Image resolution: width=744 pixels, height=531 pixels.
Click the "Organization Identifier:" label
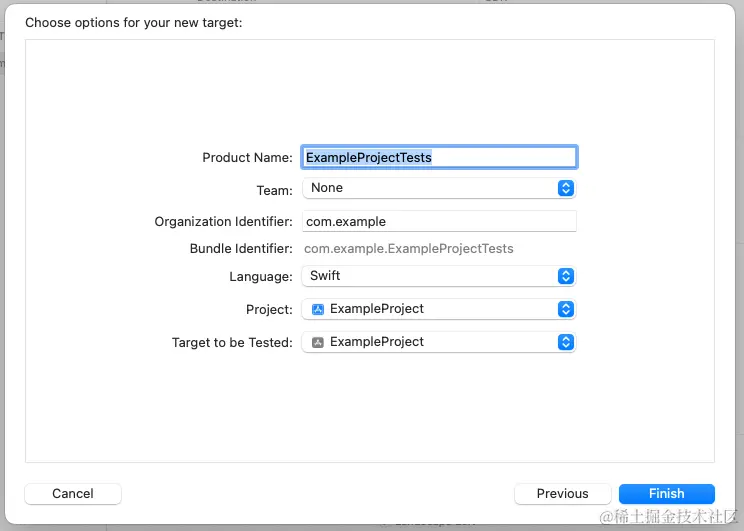pyautogui.click(x=223, y=222)
